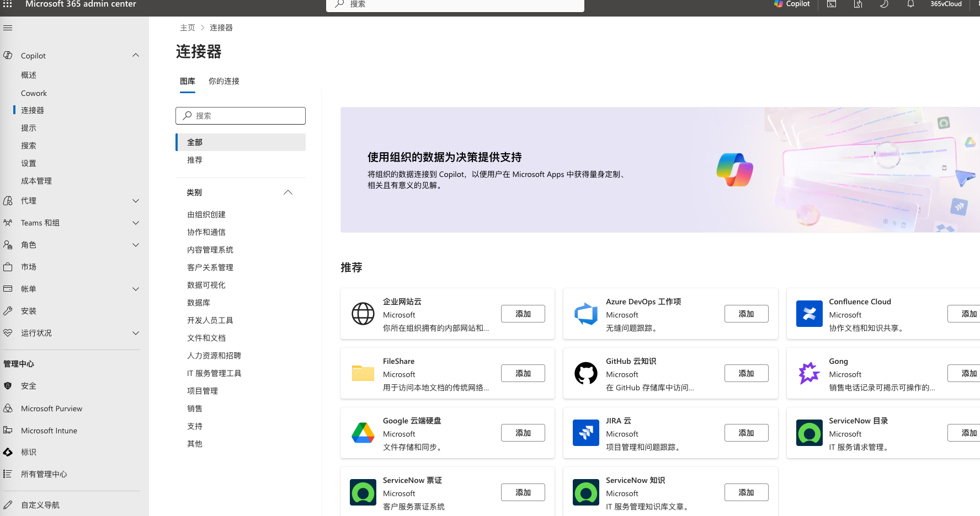
Task: Expand the 帐单 sidebar section
Action: tap(136, 289)
